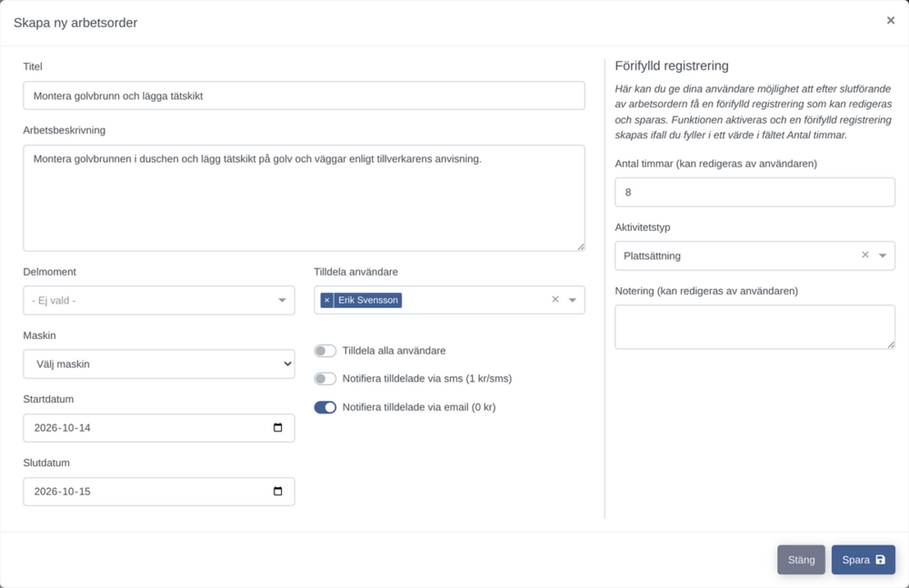Screen dimensions: 909x588
Task: Close the Skapa ny arbetsorder dialog
Action: [891, 21]
